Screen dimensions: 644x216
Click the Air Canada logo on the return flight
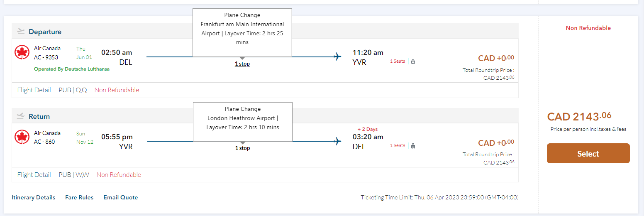[x=22, y=137]
